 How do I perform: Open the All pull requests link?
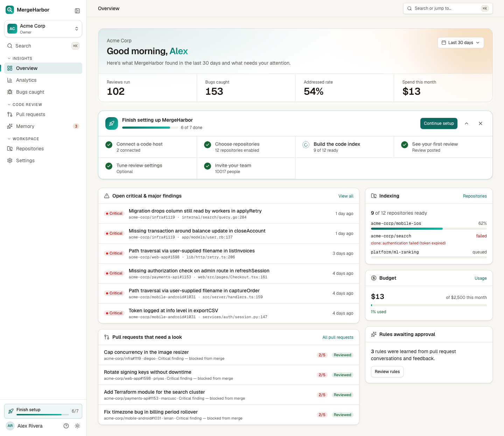[338, 337]
